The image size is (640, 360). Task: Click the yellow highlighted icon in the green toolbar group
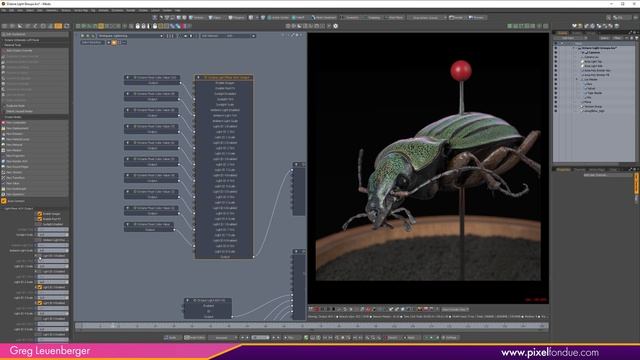101,26
